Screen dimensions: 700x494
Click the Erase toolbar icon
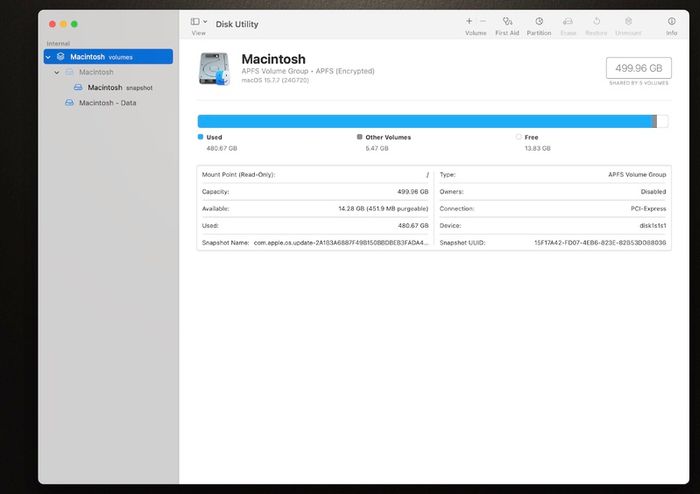pos(568,21)
